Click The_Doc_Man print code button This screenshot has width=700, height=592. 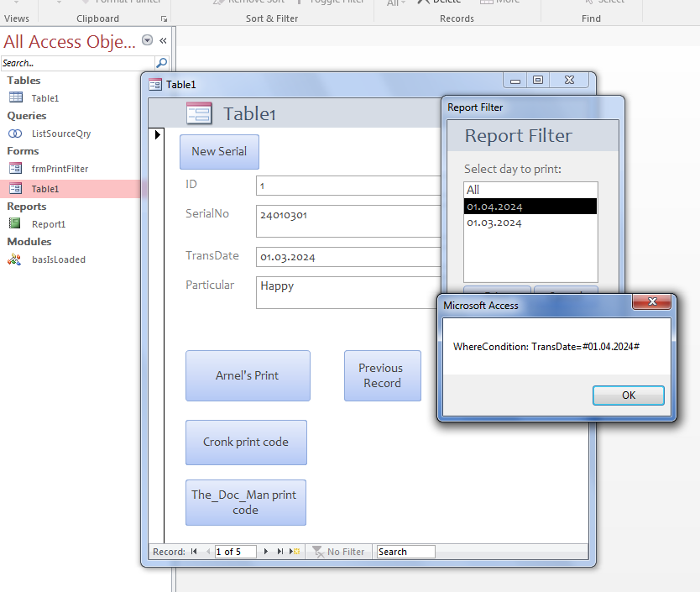tap(246, 503)
